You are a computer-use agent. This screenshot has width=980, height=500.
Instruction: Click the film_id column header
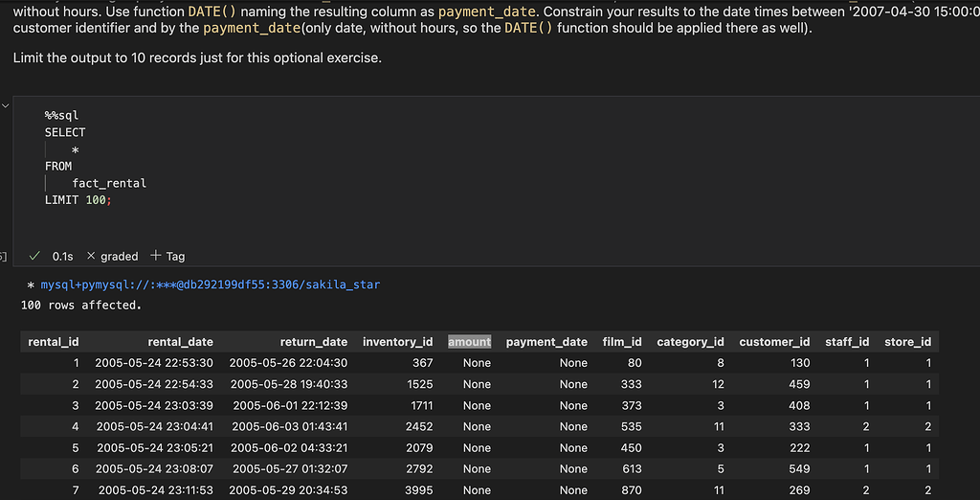(622, 342)
